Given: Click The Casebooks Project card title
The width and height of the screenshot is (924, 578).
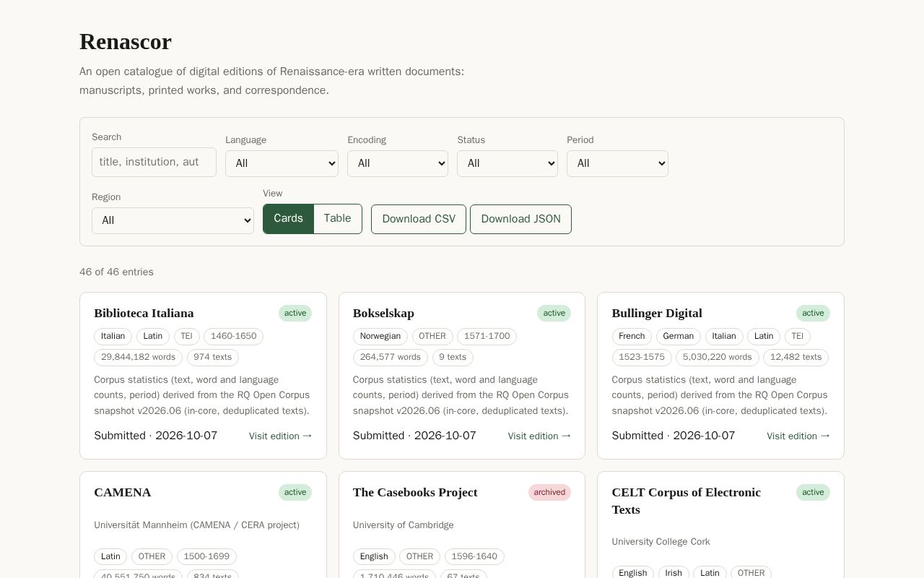Looking at the screenshot, I should (x=415, y=492).
